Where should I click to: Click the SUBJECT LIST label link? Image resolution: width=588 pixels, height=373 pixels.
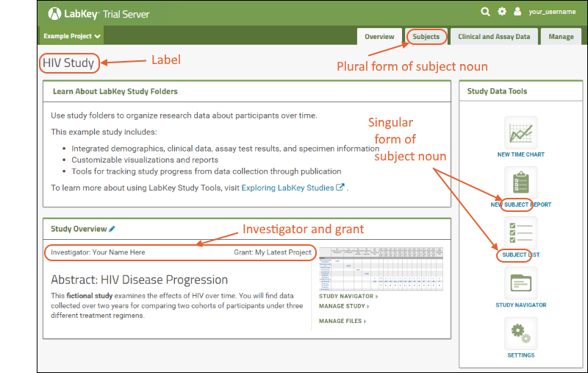(520, 255)
